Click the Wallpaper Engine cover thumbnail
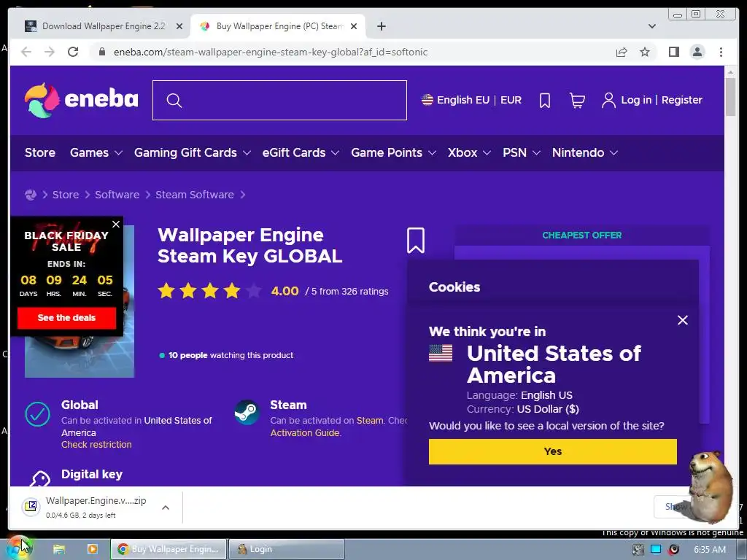This screenshot has height=560, width=747. pyautogui.click(x=80, y=301)
